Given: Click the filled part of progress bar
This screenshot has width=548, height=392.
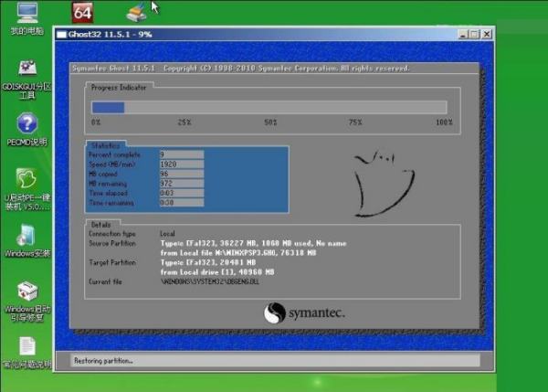Looking at the screenshot, I should point(107,107).
